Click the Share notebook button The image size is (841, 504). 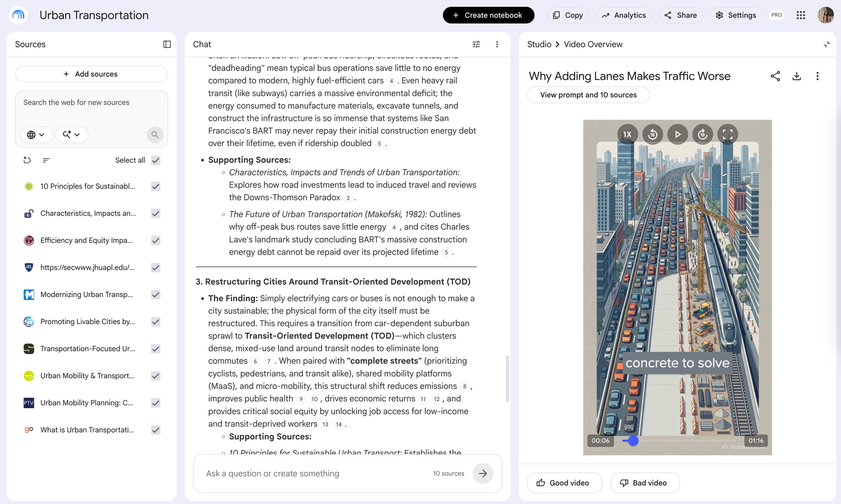(x=681, y=15)
